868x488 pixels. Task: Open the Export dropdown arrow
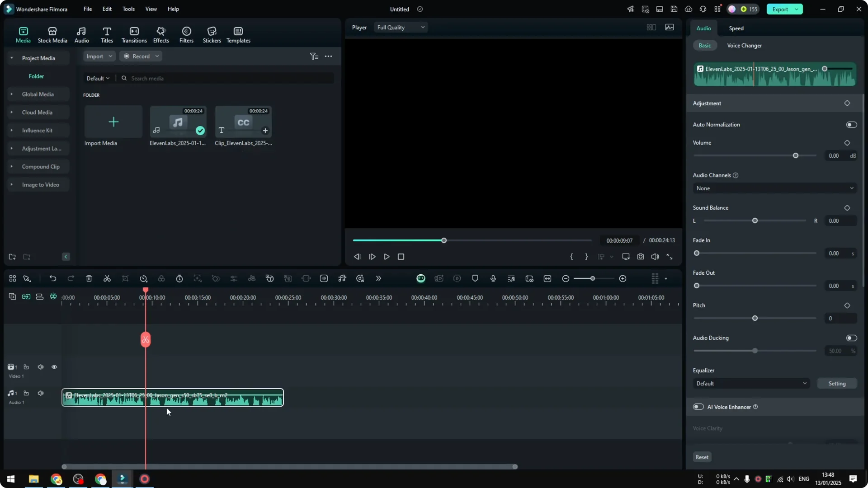pos(797,9)
